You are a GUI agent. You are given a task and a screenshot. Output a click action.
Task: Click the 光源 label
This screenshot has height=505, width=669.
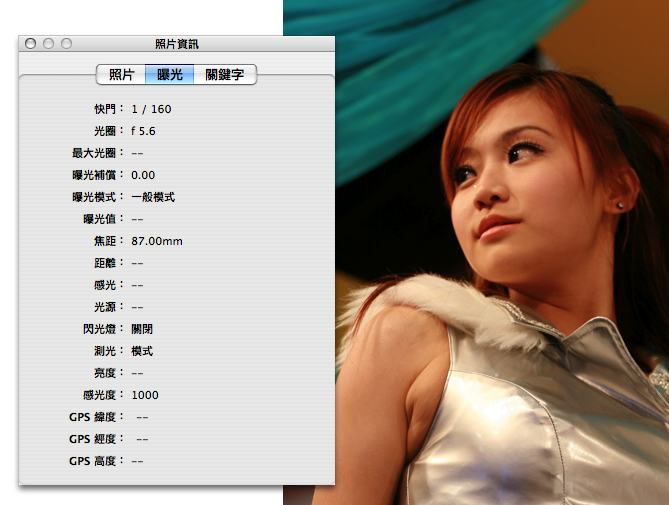coord(108,307)
